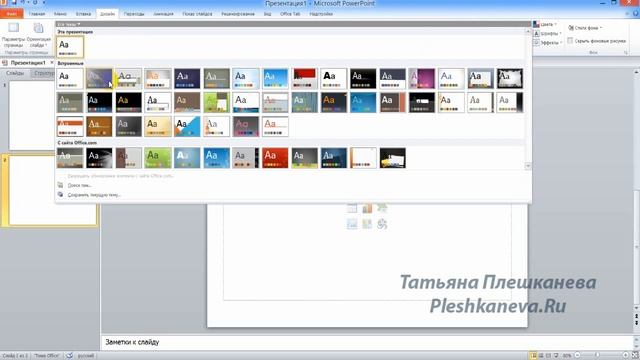Apply the dark navy built-in theme
The image size is (640, 360).
point(187,78)
